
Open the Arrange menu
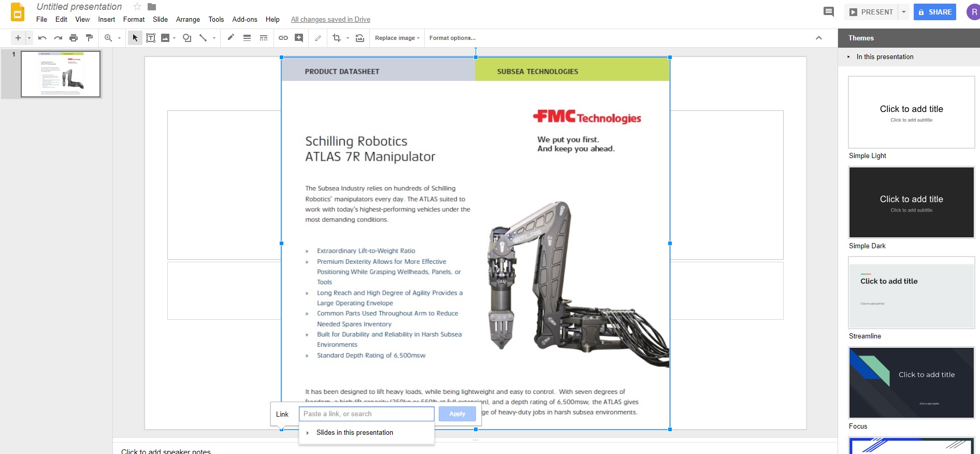pyautogui.click(x=188, y=19)
